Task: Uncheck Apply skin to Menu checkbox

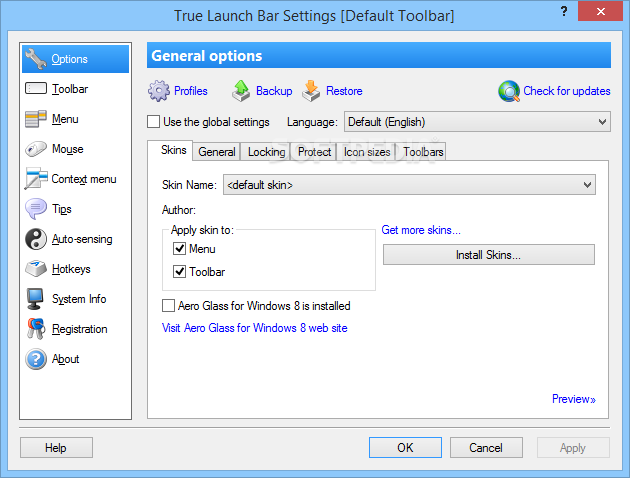Action: click(x=179, y=249)
